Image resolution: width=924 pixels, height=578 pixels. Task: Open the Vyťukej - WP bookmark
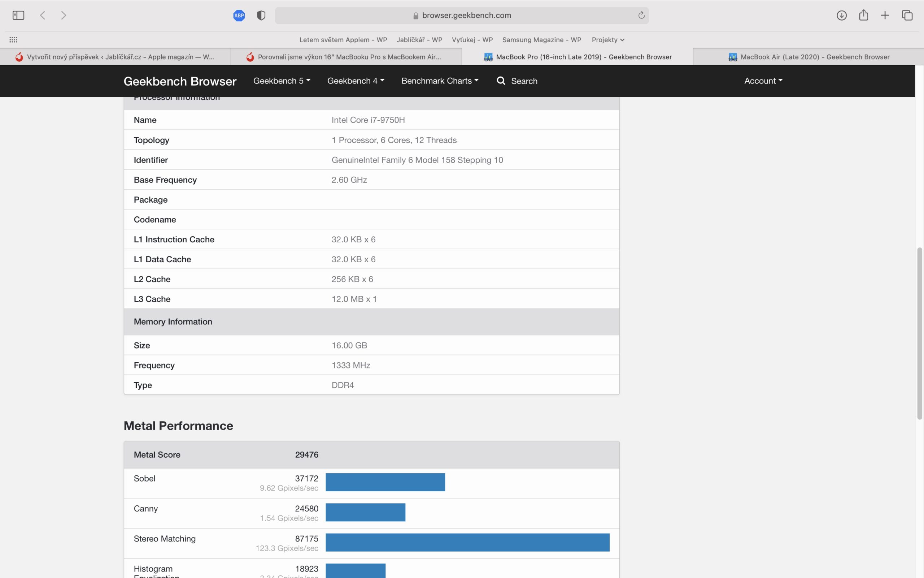[x=472, y=40]
